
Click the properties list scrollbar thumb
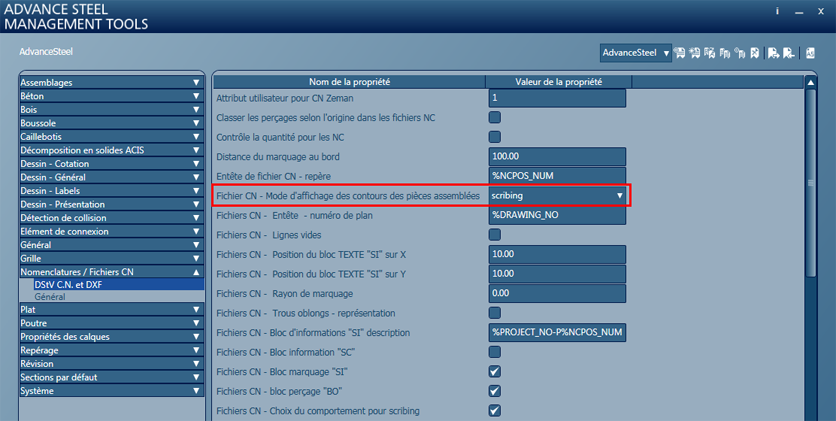[810, 183]
